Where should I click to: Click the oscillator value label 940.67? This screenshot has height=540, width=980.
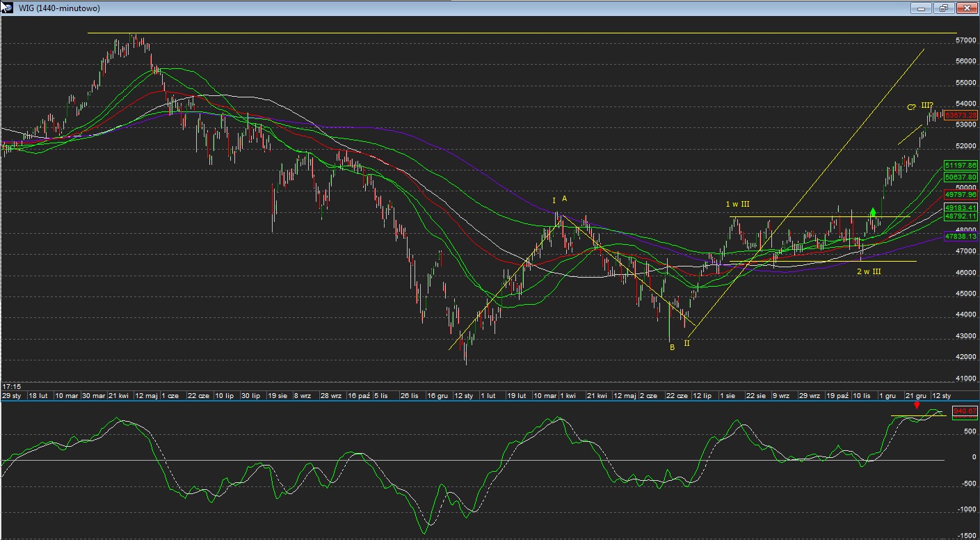click(x=965, y=411)
